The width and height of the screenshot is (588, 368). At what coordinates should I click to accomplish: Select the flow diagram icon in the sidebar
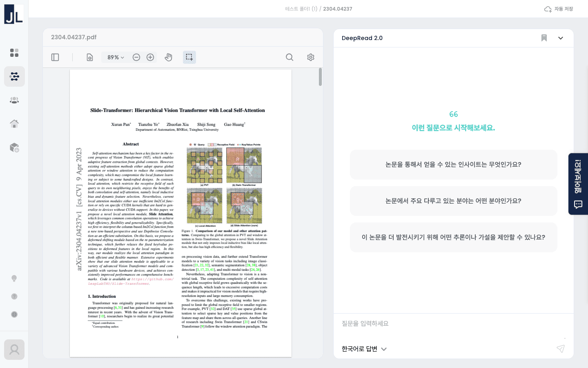pyautogui.click(x=14, y=76)
